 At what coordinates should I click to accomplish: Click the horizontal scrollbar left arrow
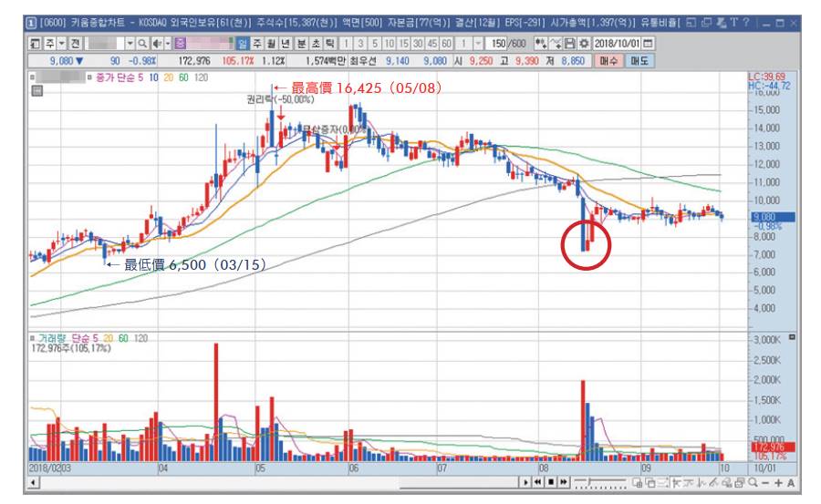(x=33, y=482)
